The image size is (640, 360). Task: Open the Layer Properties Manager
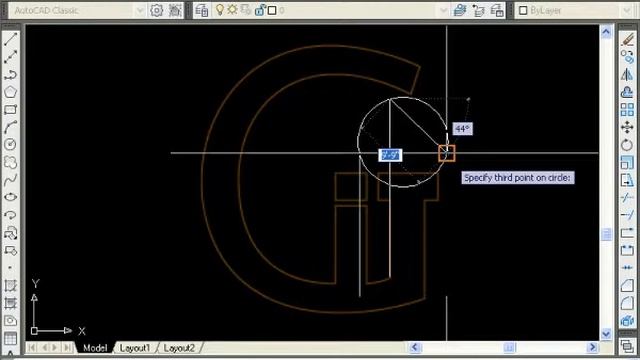pos(202,10)
